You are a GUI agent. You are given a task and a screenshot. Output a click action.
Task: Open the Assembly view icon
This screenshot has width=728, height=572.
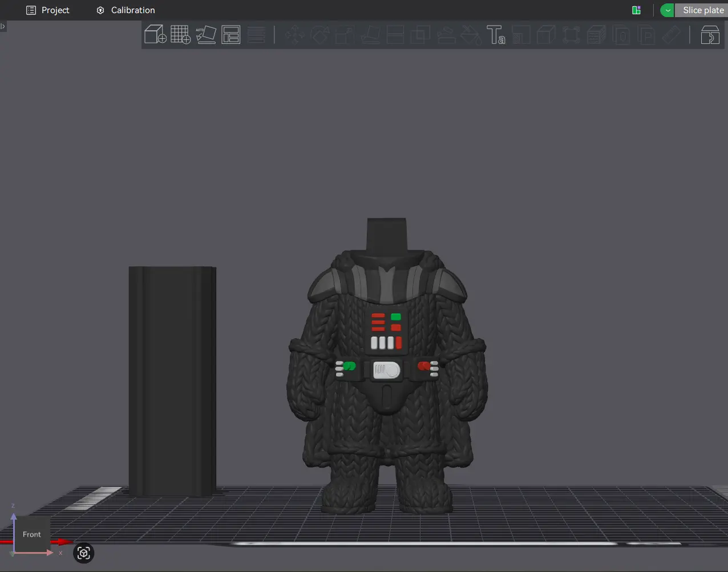710,35
